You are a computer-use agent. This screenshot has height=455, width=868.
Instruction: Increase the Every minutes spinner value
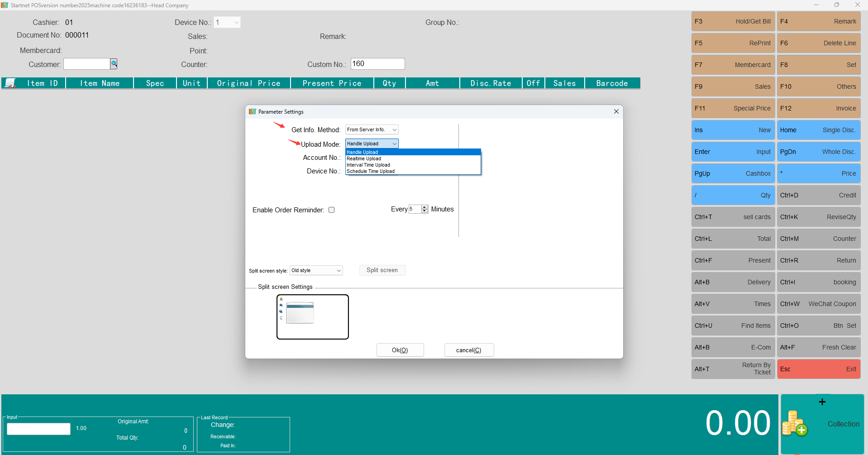point(424,207)
